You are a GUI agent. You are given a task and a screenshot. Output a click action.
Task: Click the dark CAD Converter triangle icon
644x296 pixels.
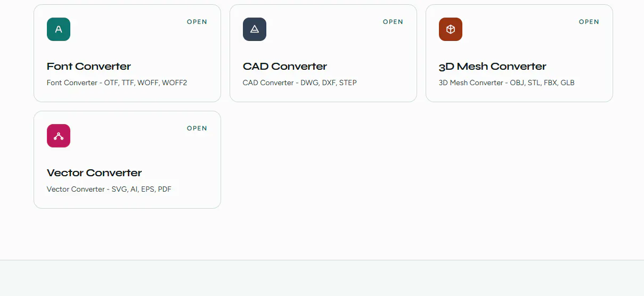click(255, 29)
